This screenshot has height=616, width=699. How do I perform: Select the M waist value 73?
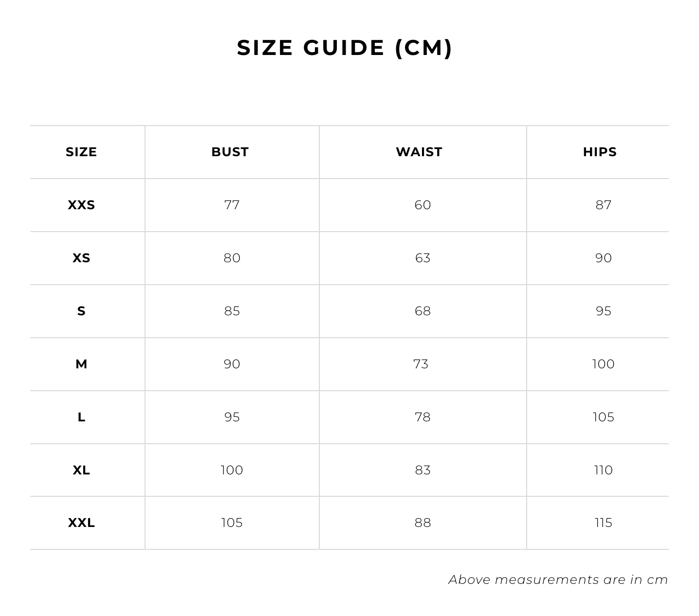pos(421,364)
